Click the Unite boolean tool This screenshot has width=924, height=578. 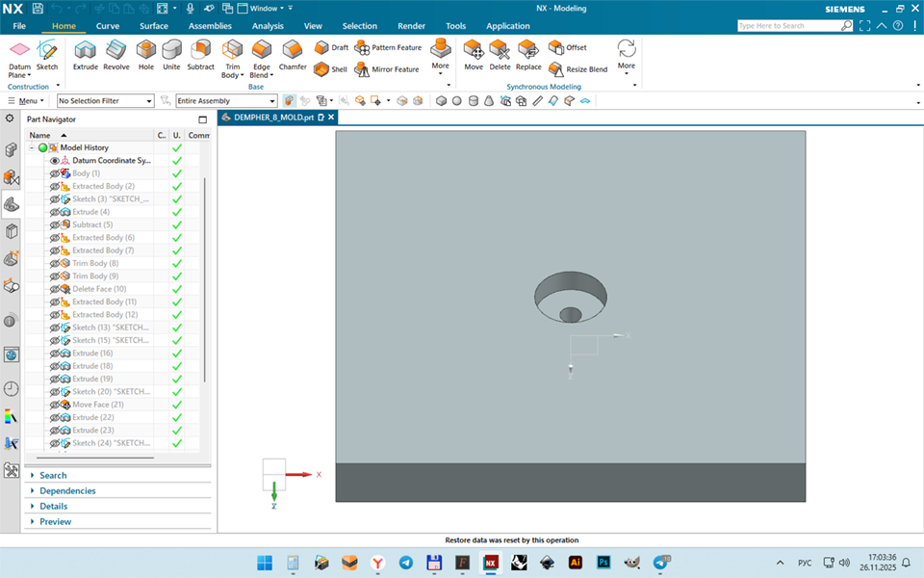click(171, 56)
